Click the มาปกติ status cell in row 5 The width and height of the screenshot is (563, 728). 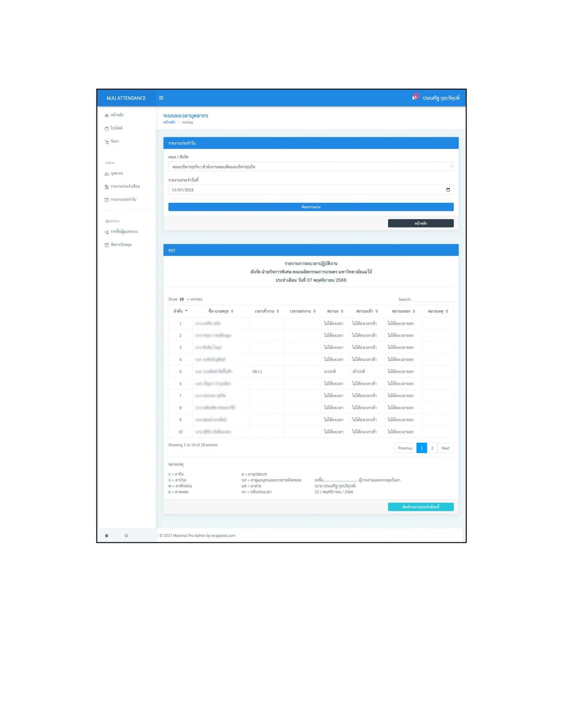(x=335, y=372)
